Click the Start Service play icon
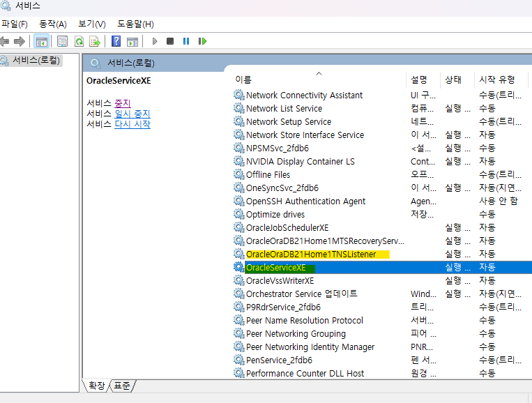The width and height of the screenshot is (532, 403). 155,41
